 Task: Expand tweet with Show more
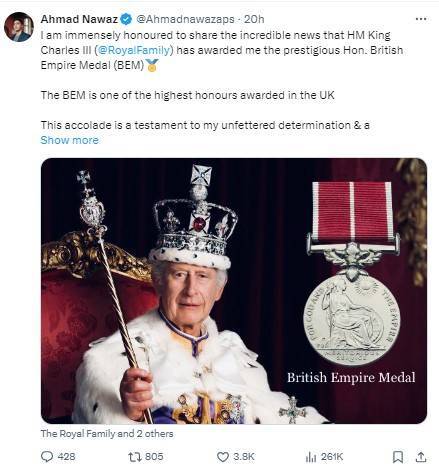[70, 140]
